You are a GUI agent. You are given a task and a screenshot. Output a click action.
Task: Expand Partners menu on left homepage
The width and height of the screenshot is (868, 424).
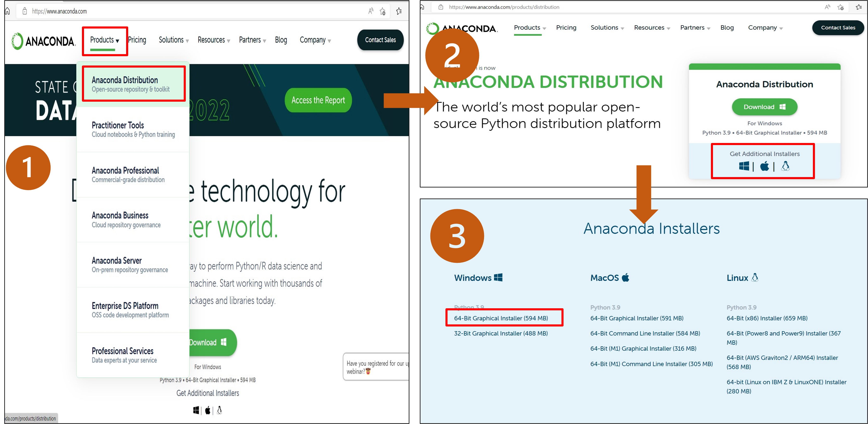point(253,40)
